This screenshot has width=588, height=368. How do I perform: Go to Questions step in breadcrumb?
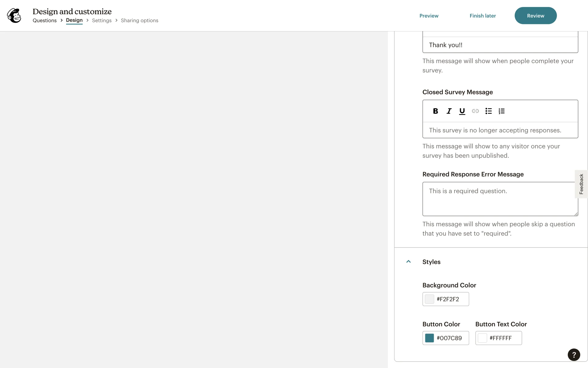pos(45,21)
